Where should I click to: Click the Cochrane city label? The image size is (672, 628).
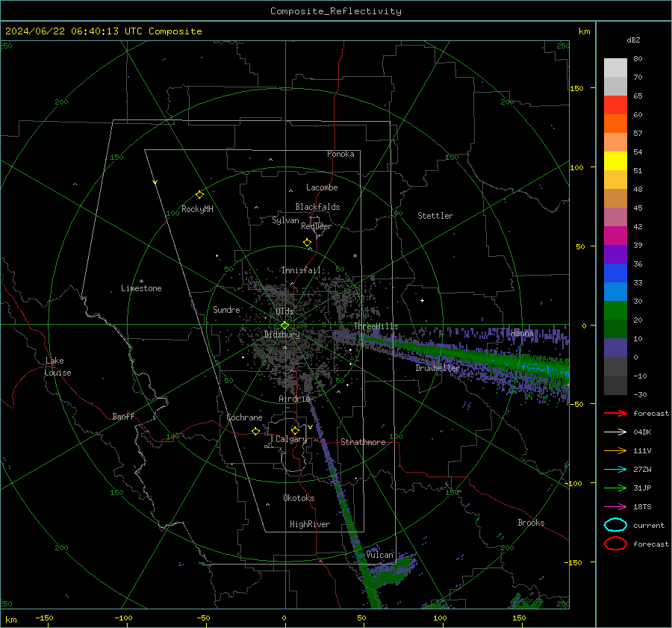click(x=244, y=417)
